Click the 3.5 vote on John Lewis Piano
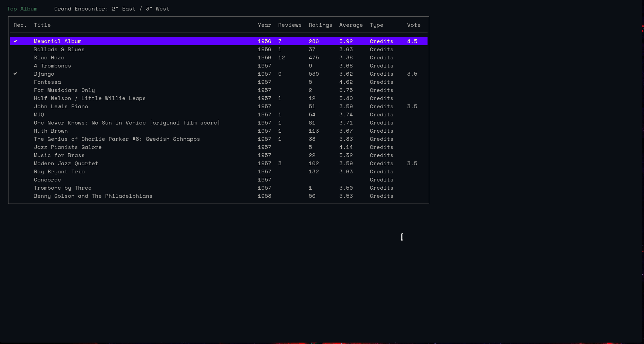Image resolution: width=644 pixels, height=344 pixels. (412, 107)
